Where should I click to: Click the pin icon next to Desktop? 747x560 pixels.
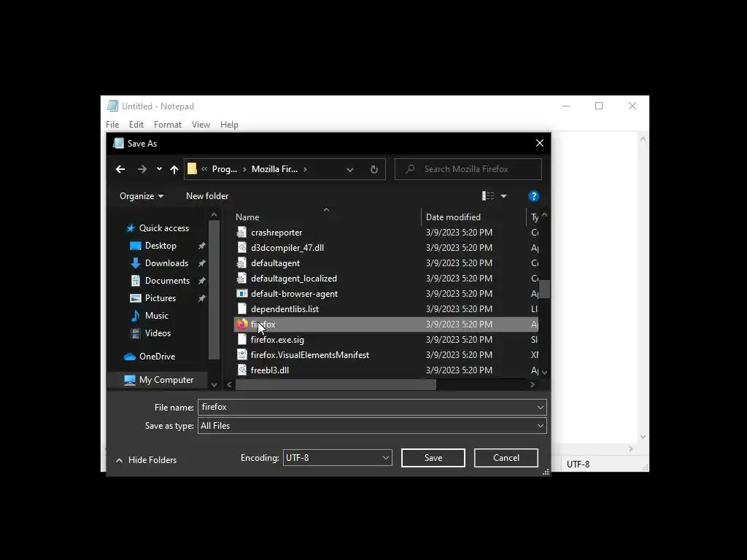[x=202, y=246]
